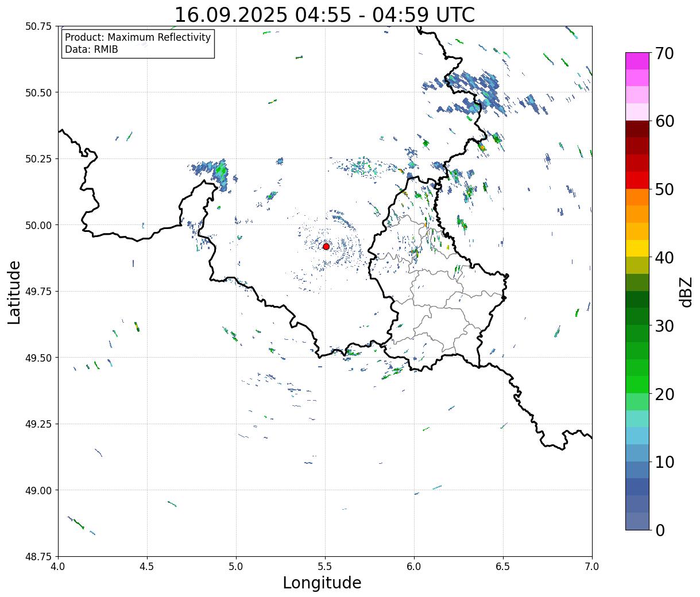
Task: Click the dark maroon colorbar segment below 60
Action: [637, 129]
